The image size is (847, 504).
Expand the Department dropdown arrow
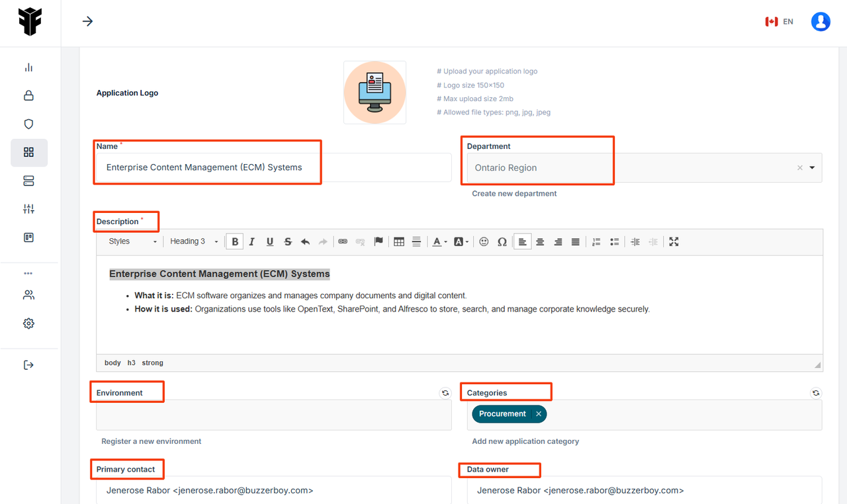(x=812, y=168)
